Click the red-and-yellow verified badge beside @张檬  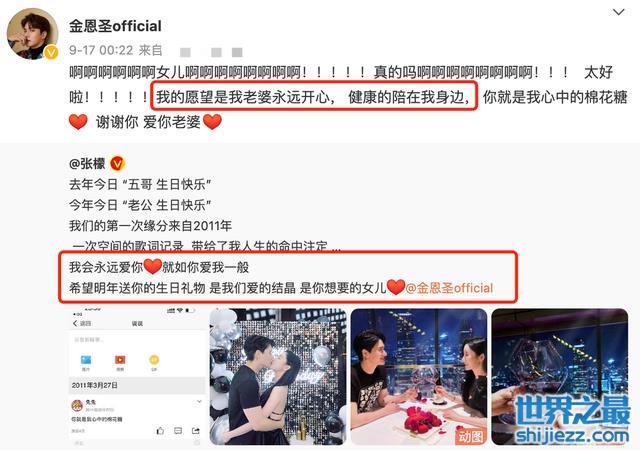[118, 163]
